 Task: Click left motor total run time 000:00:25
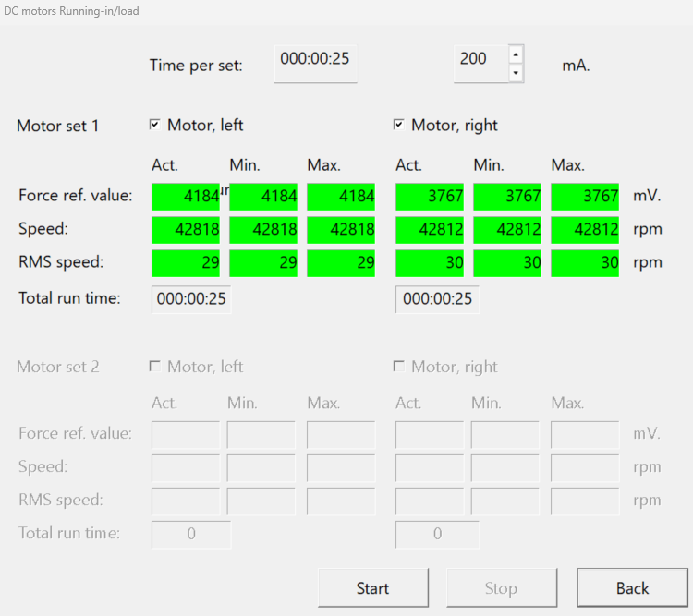pyautogui.click(x=191, y=299)
